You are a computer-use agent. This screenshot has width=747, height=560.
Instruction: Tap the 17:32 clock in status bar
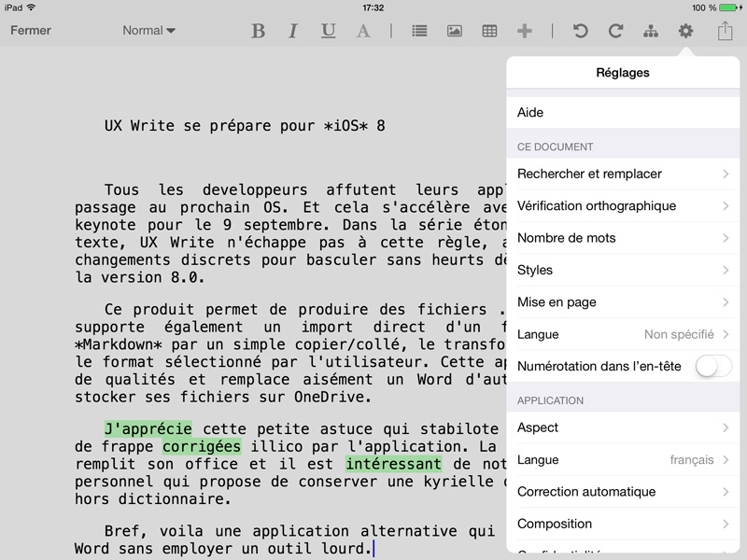pos(373,7)
